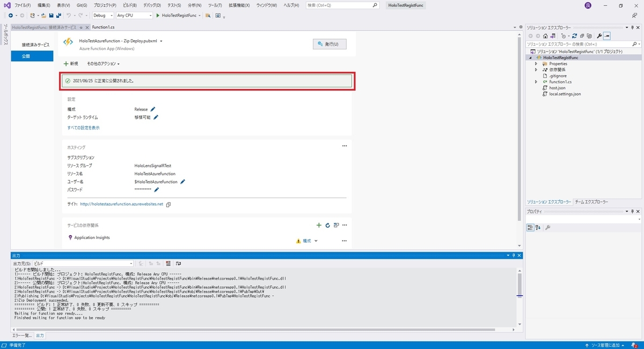Click the Sync/refresh icon in Solution Explorer
This screenshot has width=644, height=349.
pyautogui.click(x=575, y=36)
